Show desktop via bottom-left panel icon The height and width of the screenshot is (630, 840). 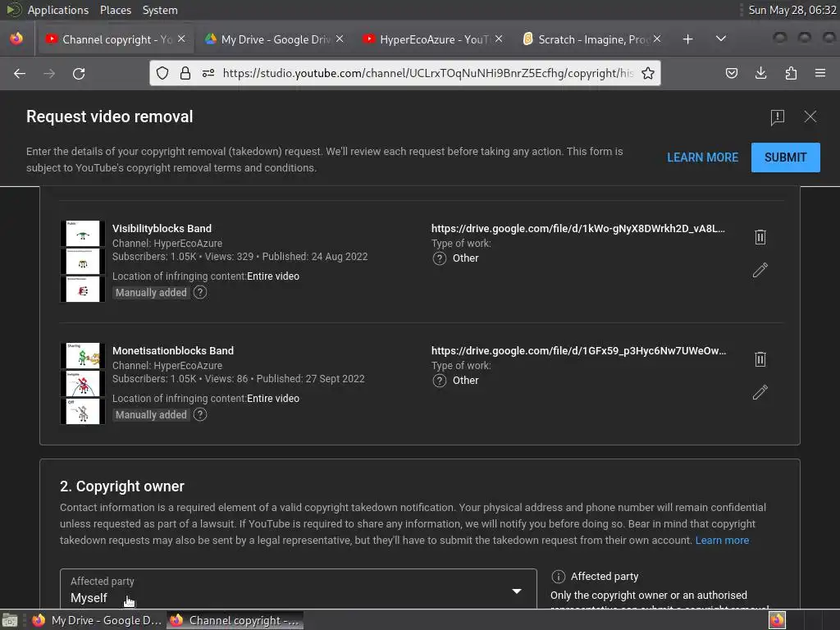point(10,620)
